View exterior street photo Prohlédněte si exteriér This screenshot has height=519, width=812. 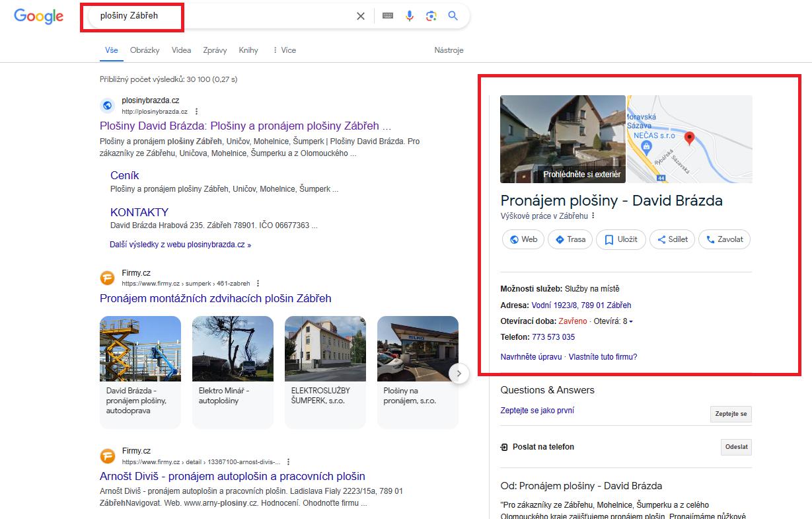tap(563, 139)
